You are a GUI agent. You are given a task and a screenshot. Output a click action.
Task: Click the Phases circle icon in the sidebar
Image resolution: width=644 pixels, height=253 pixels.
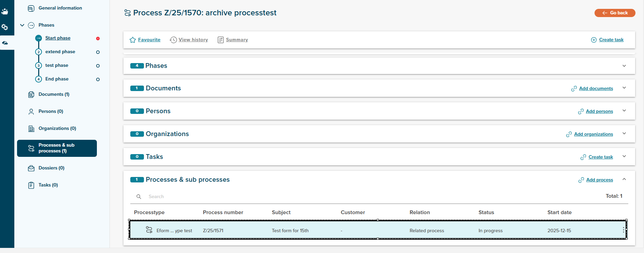31,25
